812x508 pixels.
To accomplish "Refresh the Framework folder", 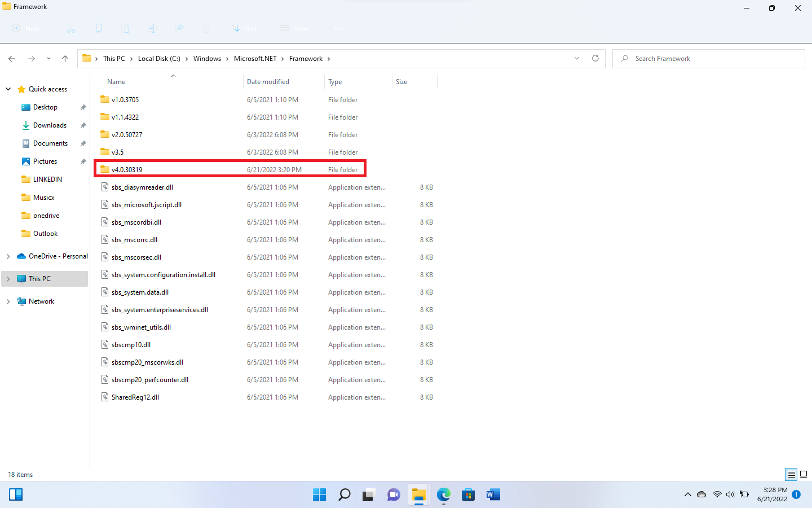I will pos(595,59).
